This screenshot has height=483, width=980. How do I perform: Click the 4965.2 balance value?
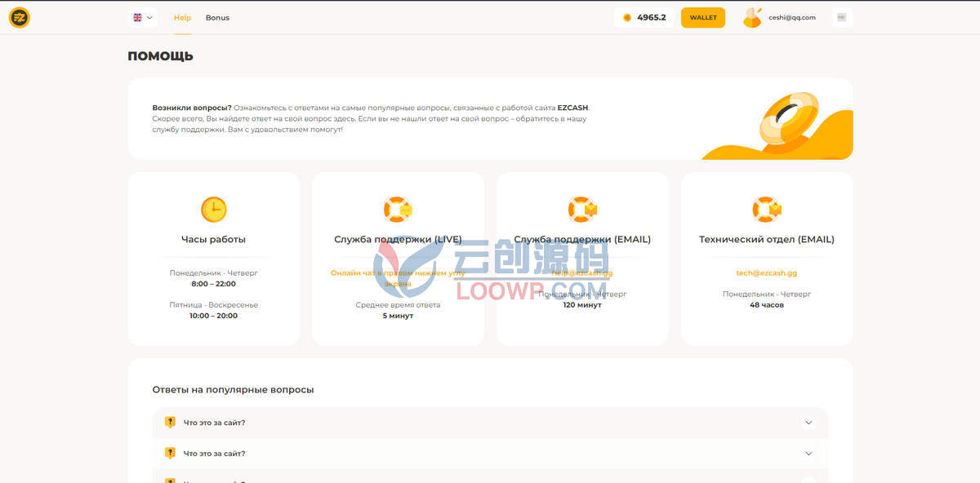coord(651,17)
